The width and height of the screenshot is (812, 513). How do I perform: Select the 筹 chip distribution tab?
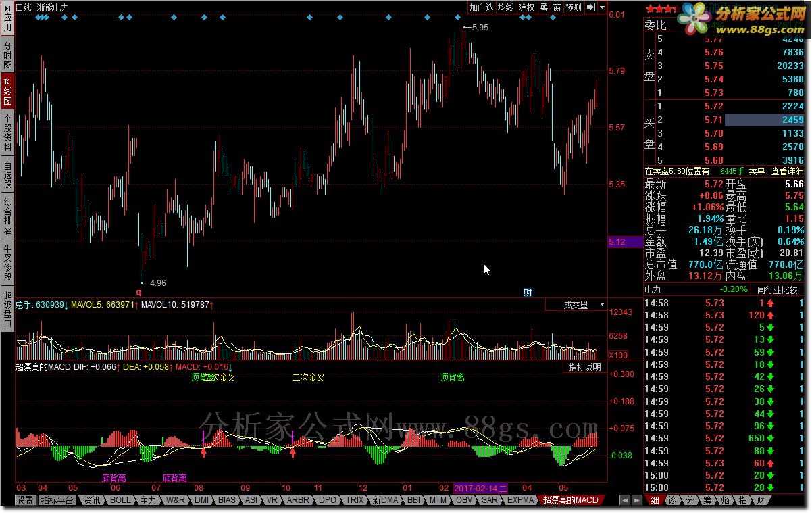coord(707,500)
